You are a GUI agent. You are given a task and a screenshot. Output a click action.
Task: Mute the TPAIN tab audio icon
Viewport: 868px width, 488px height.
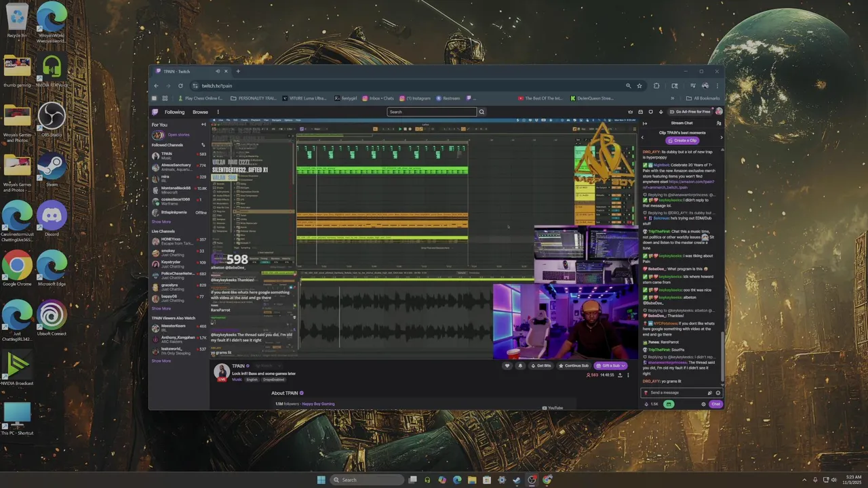point(218,71)
